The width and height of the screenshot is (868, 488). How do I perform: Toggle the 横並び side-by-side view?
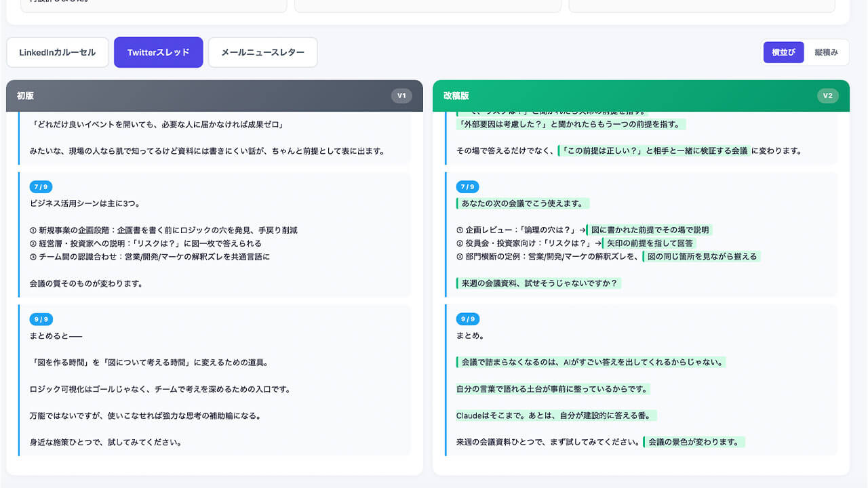783,52
